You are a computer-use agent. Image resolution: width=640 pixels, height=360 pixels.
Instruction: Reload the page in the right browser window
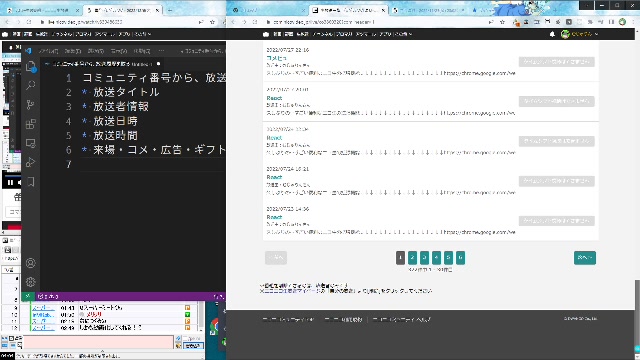(x=255, y=22)
